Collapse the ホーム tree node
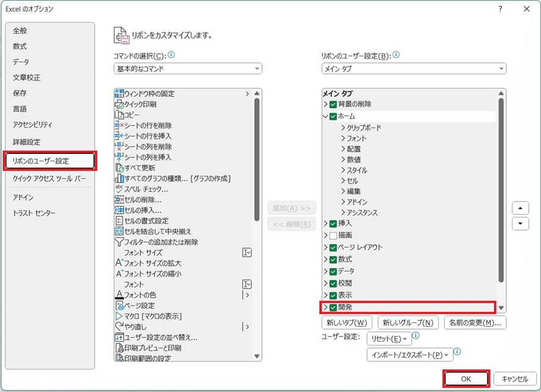The height and width of the screenshot is (392, 541). pyautogui.click(x=325, y=116)
